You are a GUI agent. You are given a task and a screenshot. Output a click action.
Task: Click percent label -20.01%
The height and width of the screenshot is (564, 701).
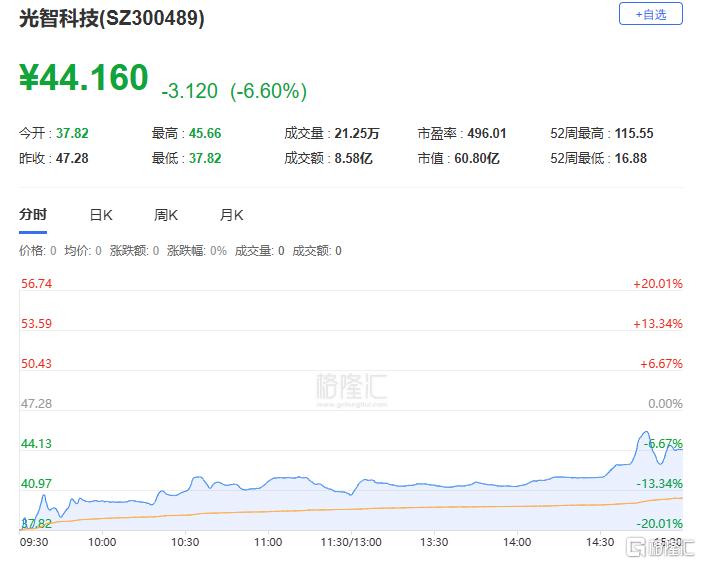coord(659,523)
